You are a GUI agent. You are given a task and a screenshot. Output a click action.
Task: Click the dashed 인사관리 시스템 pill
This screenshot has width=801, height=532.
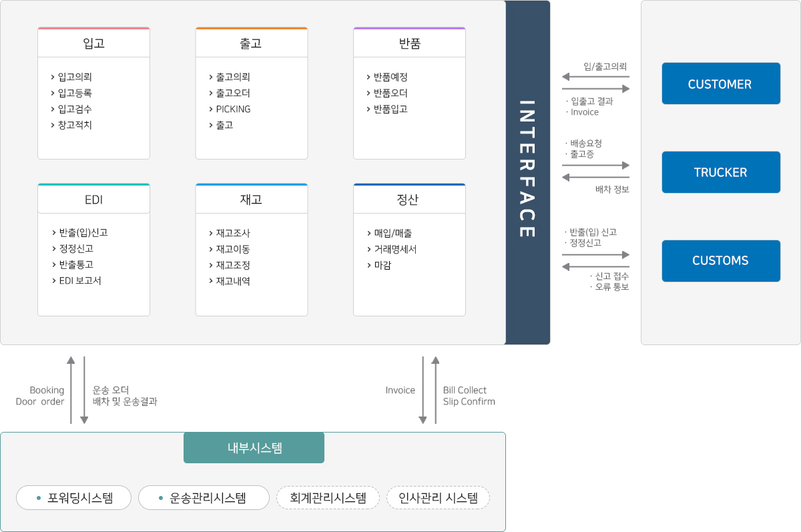point(438,497)
